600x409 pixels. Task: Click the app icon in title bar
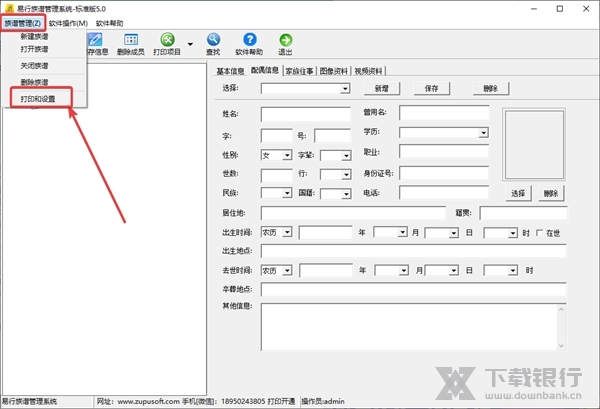click(9, 8)
